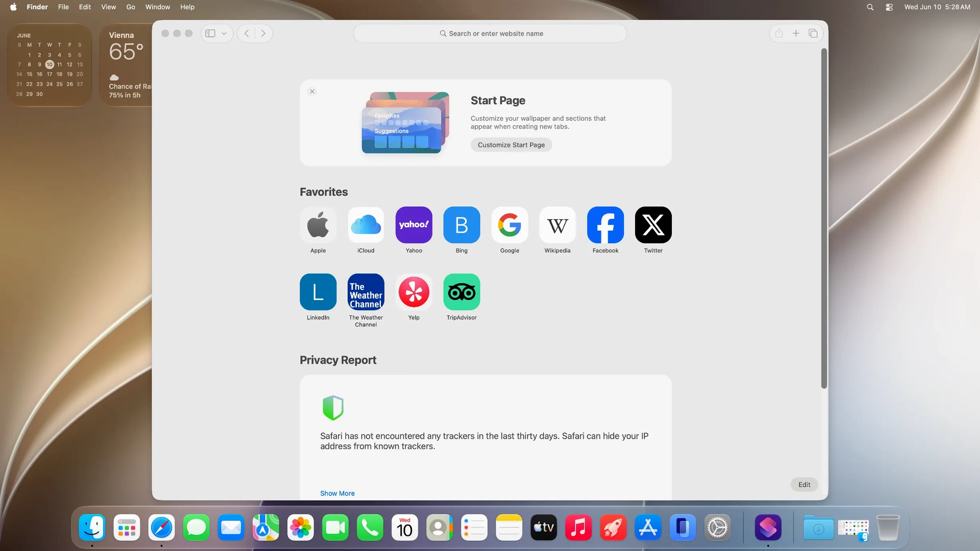
Task: Open the Twitter favorite
Action: coord(653,225)
